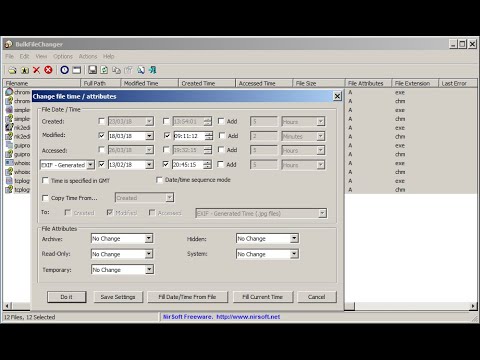The height and width of the screenshot is (360, 480).
Task: Click the Add Files folder toolbar icon
Action: [12, 70]
